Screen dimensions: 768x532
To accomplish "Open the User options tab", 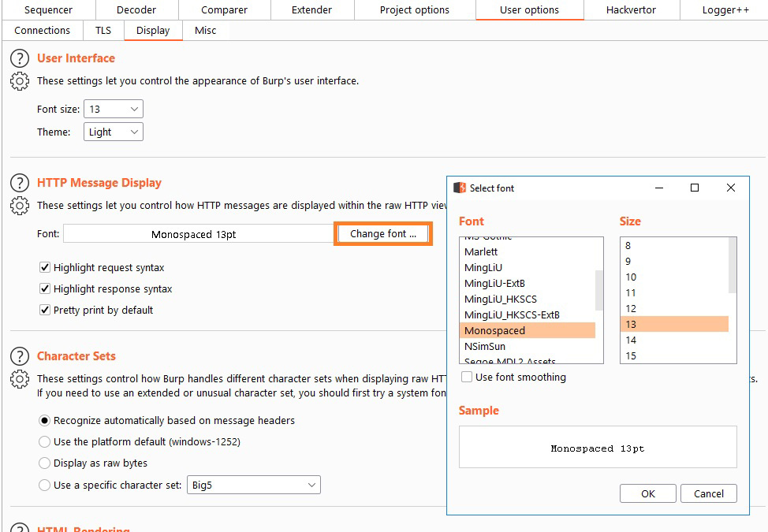I will click(529, 9).
